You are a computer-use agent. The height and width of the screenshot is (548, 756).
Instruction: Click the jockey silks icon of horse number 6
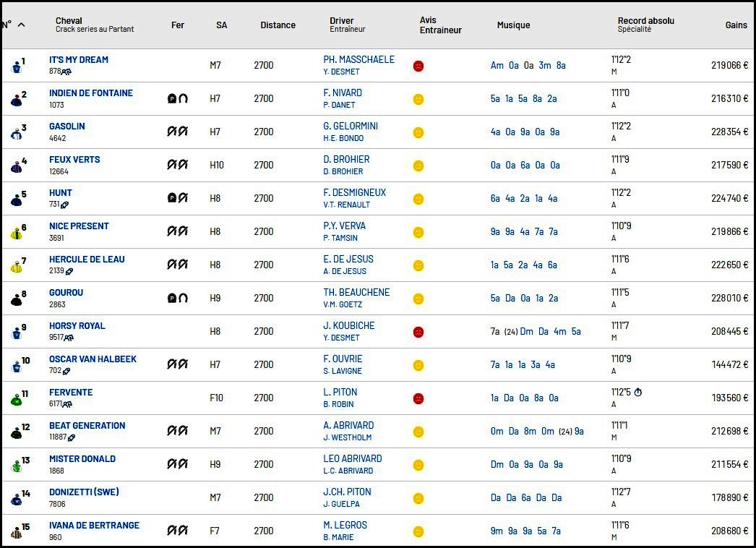(x=17, y=234)
